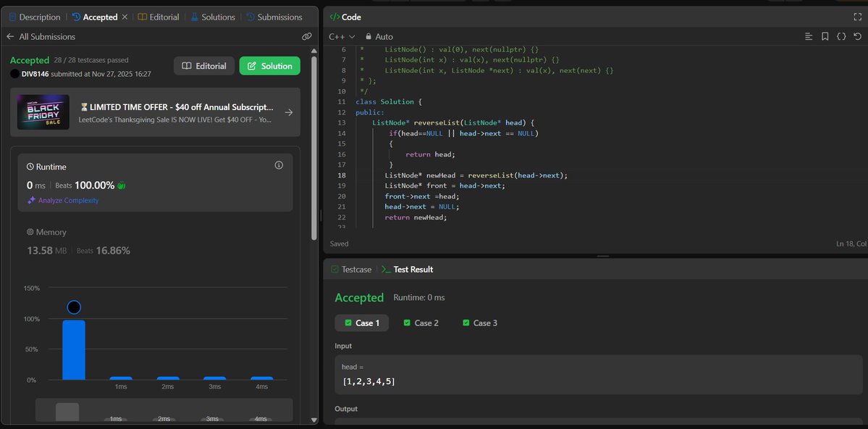Viewport: 868px width, 429px height.
Task: Click the clapping hands icon
Action: click(x=121, y=186)
